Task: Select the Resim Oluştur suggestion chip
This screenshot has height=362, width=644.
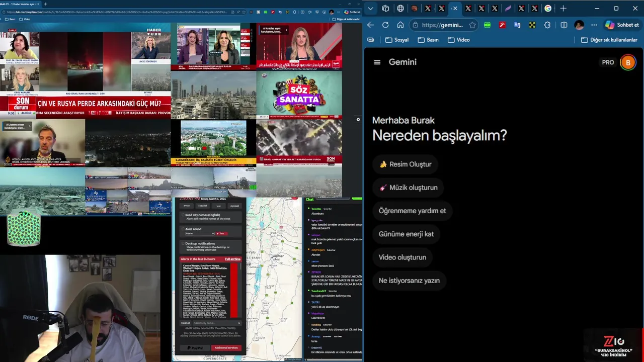Action: tap(406, 164)
